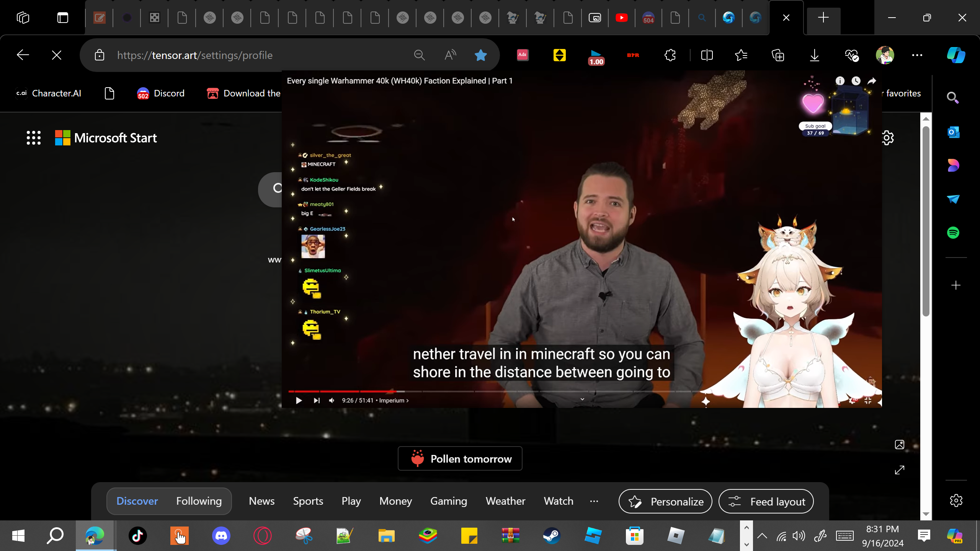Open Steam from the Windows taskbar

tap(552, 536)
